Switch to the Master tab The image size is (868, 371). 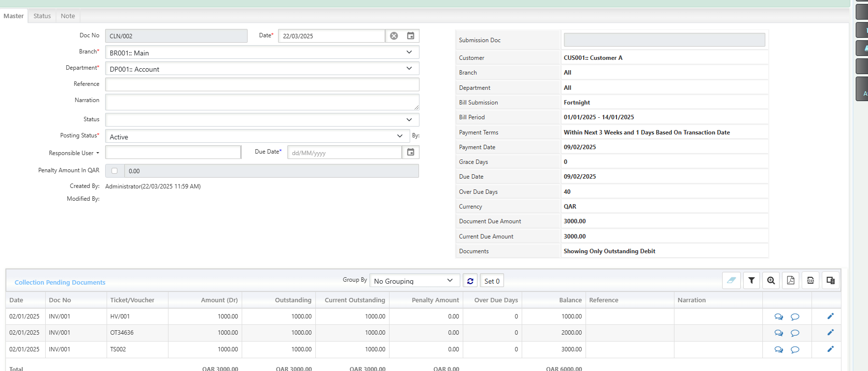(13, 16)
